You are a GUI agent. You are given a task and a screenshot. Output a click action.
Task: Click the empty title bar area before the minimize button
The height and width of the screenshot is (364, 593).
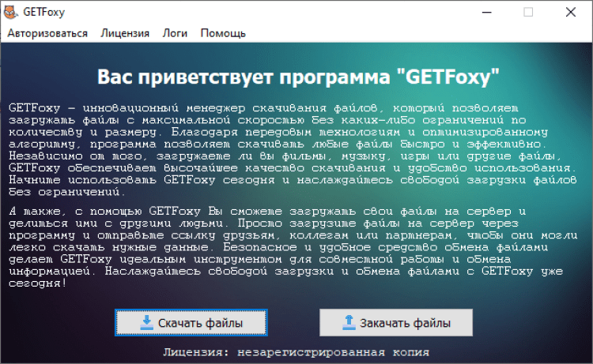click(x=277, y=12)
